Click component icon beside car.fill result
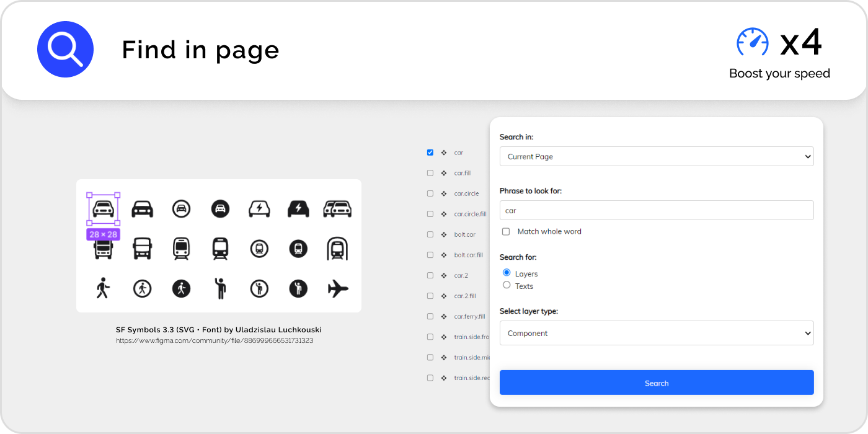868x434 pixels. [x=444, y=173]
